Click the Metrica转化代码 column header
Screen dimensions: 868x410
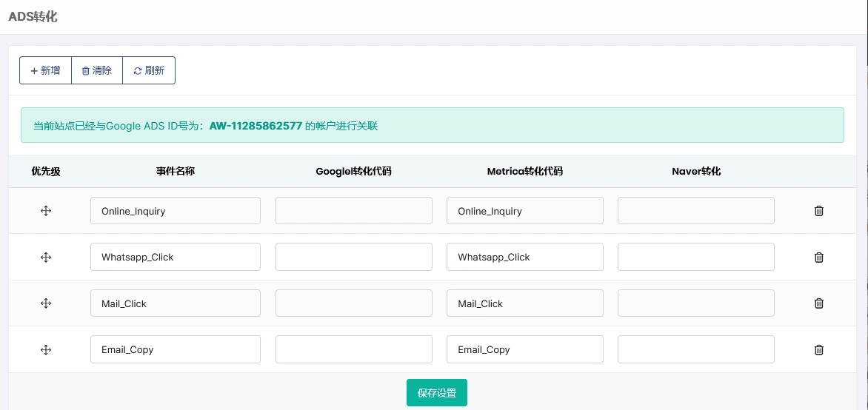pyautogui.click(x=525, y=172)
